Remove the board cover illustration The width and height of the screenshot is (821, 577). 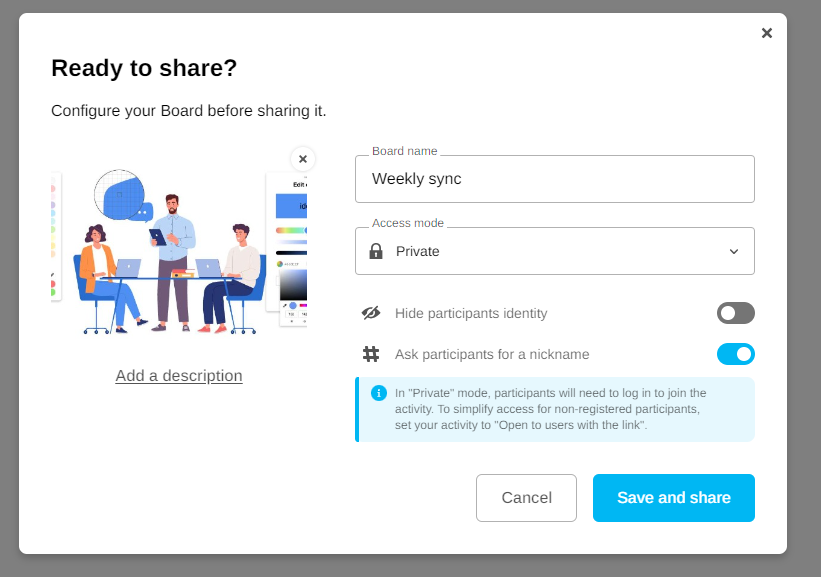click(303, 159)
